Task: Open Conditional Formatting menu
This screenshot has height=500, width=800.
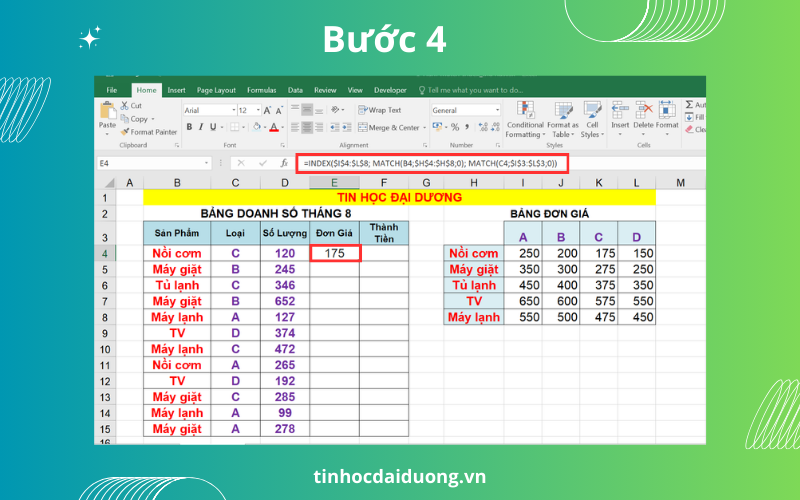Action: (525, 120)
